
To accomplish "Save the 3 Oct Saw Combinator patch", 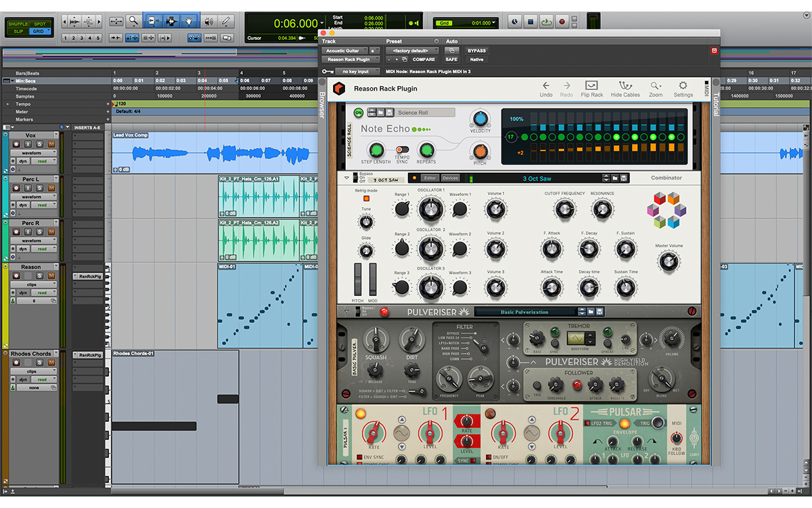I will (x=624, y=178).
